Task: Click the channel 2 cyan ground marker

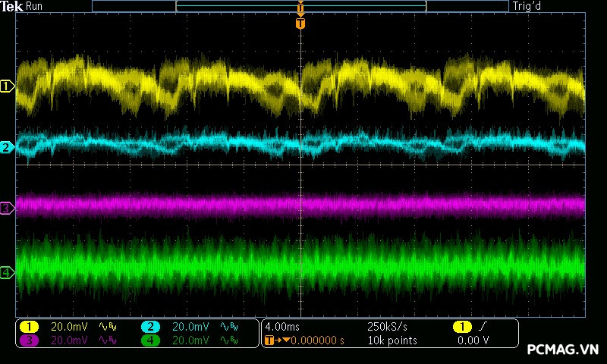Action: (8, 147)
